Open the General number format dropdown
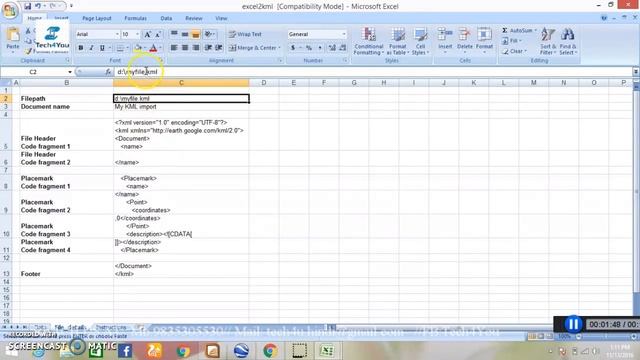This screenshot has width=640, height=360. tap(344, 34)
